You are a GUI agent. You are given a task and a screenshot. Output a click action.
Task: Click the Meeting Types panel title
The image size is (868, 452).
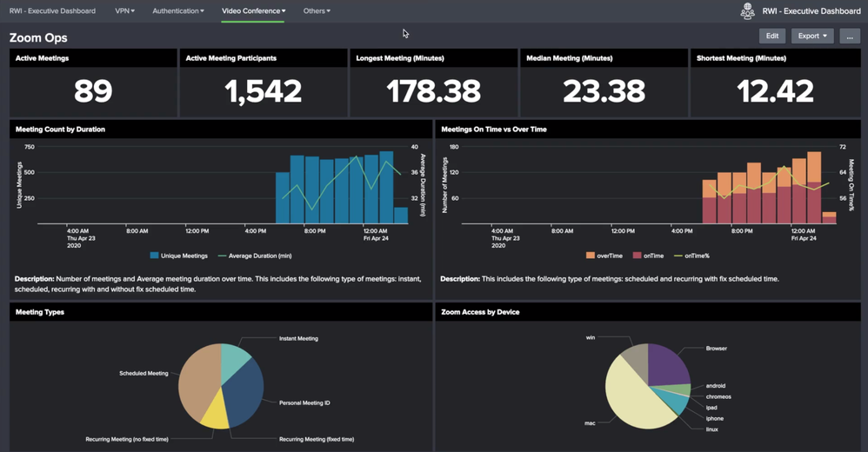40,312
